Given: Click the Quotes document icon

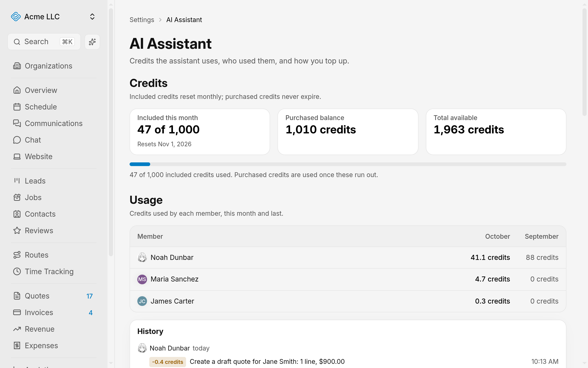Looking at the screenshot, I should (x=17, y=296).
